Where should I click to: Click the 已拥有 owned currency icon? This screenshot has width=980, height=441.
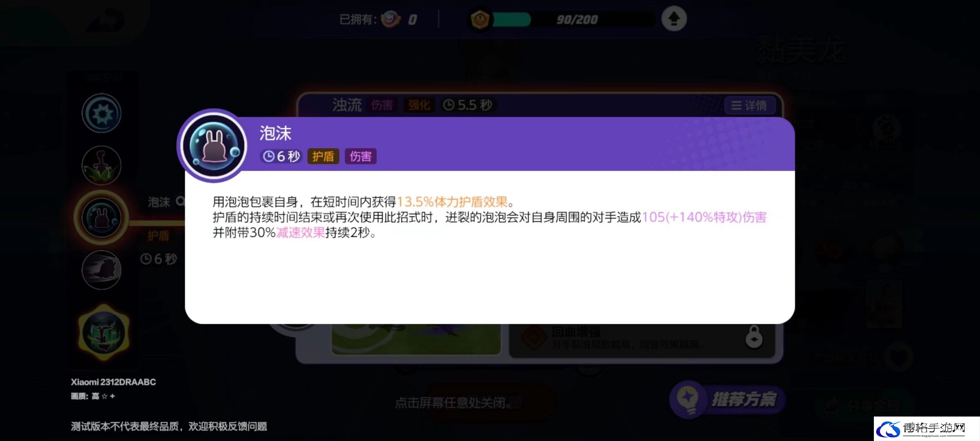pos(390,19)
